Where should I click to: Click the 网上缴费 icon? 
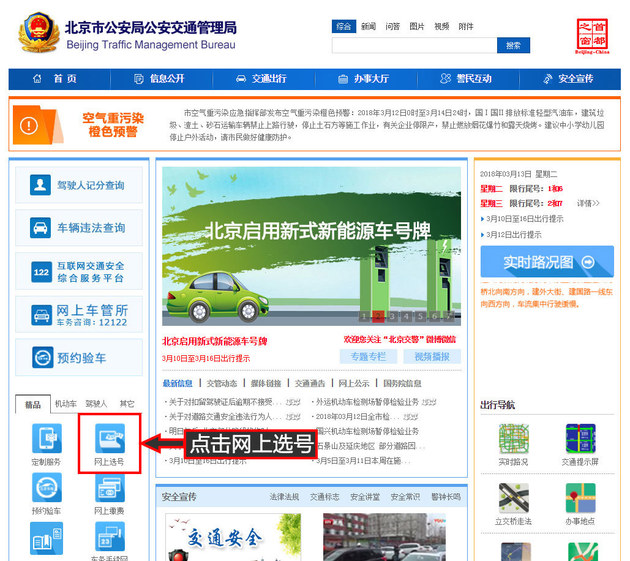point(110,487)
